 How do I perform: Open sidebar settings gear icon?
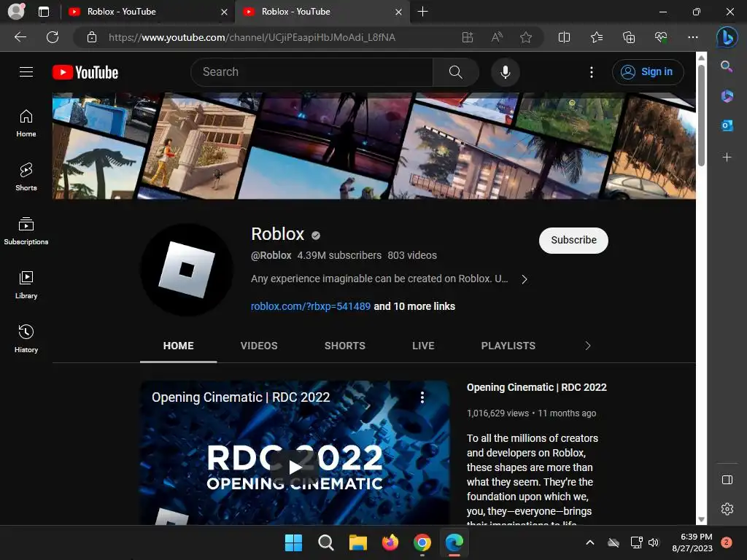pyautogui.click(x=727, y=509)
